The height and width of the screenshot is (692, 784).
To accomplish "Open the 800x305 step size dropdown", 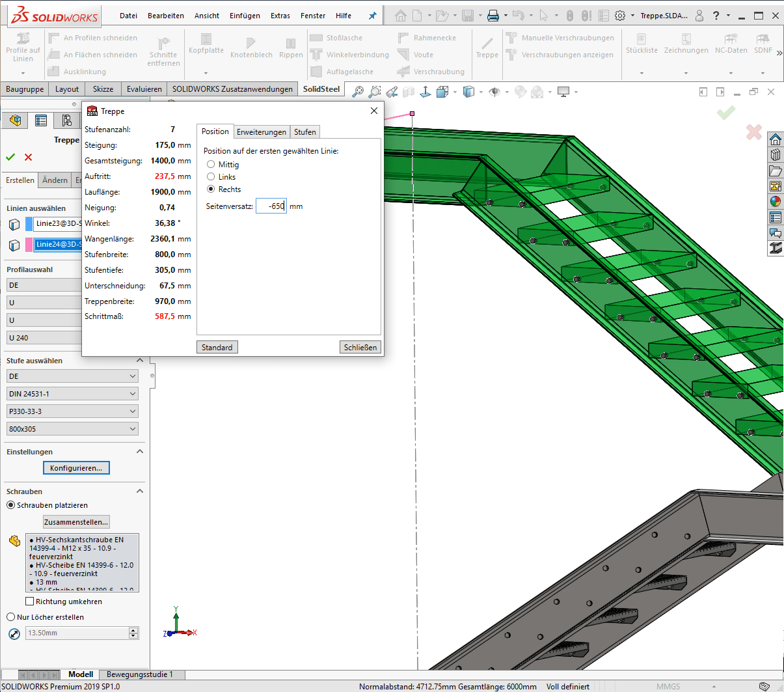I will tap(72, 429).
